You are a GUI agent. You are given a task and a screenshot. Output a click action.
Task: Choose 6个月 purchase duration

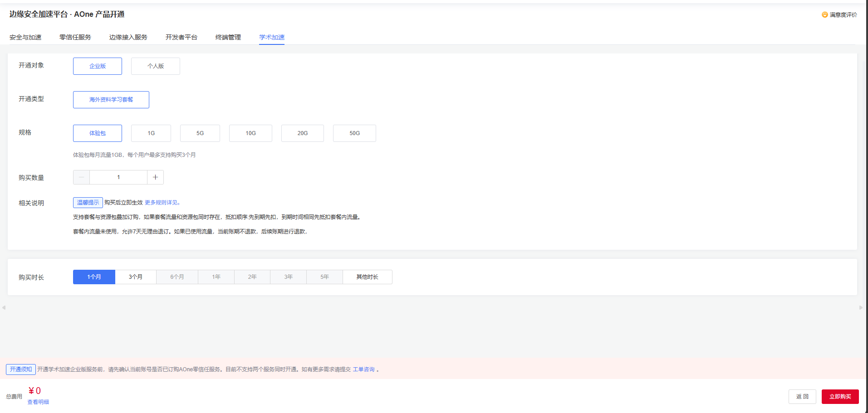click(x=177, y=277)
